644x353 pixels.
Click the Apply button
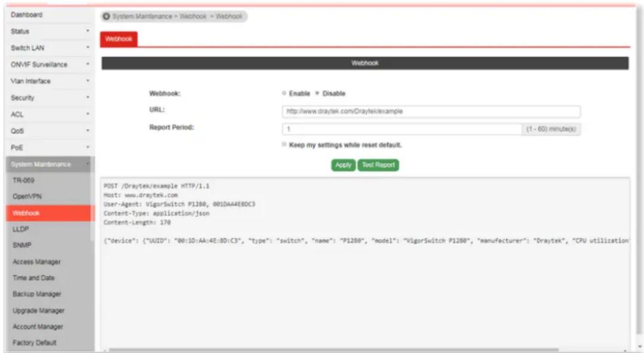point(344,165)
